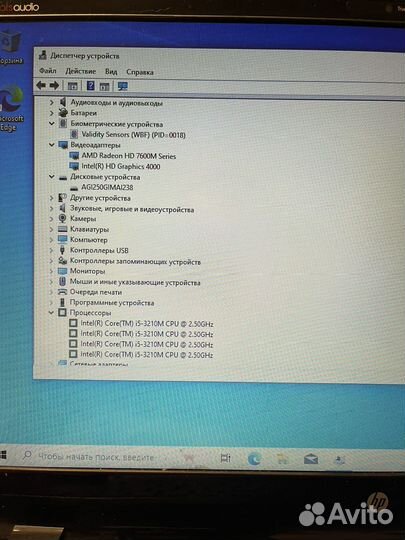Open the Вид menu
Screen dimensions: 405x540
(x=111, y=72)
